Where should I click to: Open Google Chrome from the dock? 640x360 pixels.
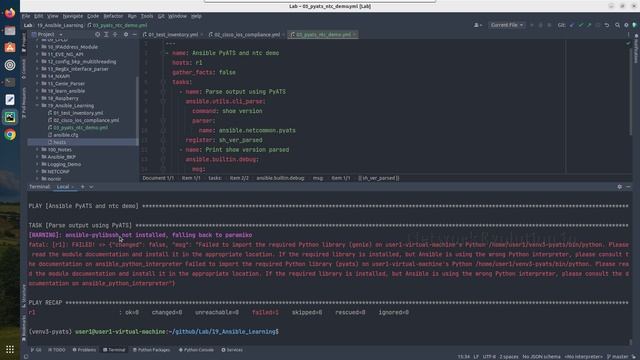tap(10, 134)
